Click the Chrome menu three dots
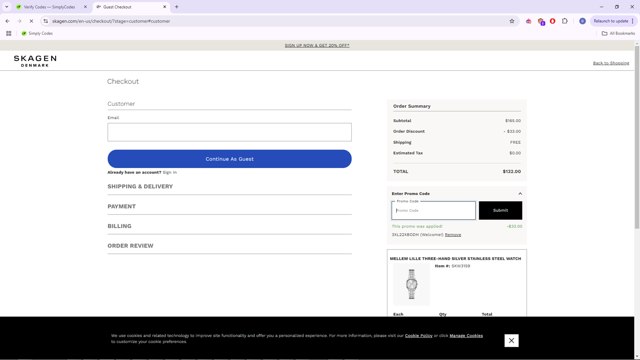The width and height of the screenshot is (640, 360). pos(633,21)
